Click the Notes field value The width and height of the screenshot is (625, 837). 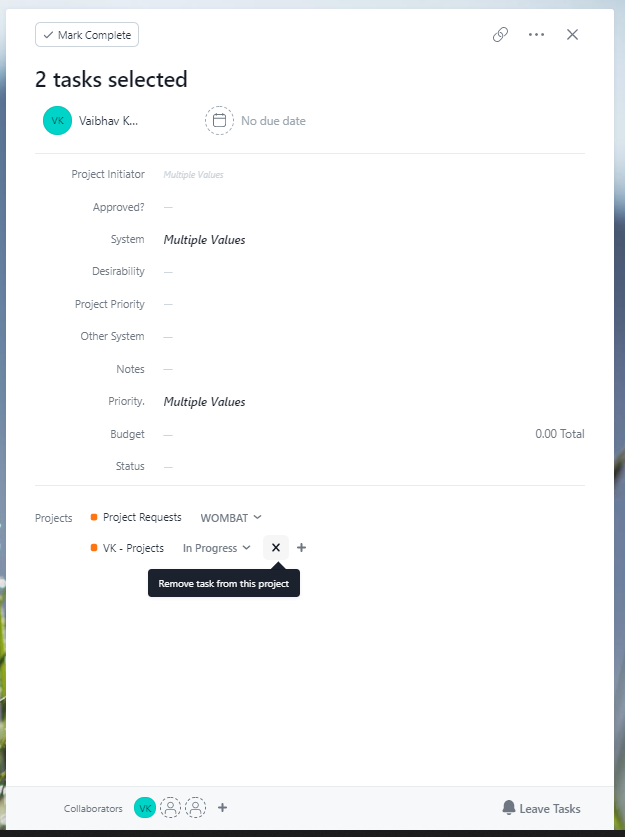168,369
